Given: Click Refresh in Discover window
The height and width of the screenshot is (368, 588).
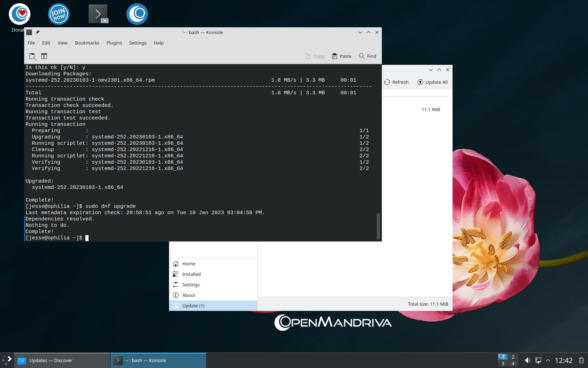Looking at the screenshot, I should 397,82.
